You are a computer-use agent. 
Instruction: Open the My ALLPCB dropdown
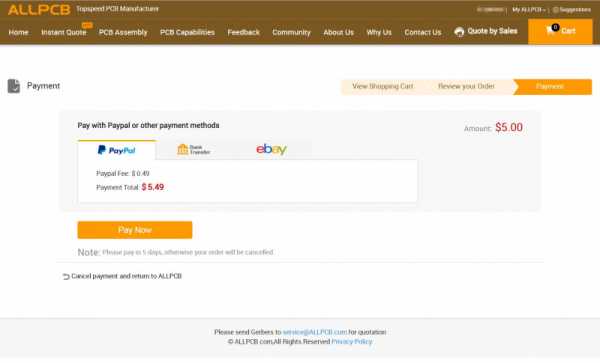pos(528,10)
